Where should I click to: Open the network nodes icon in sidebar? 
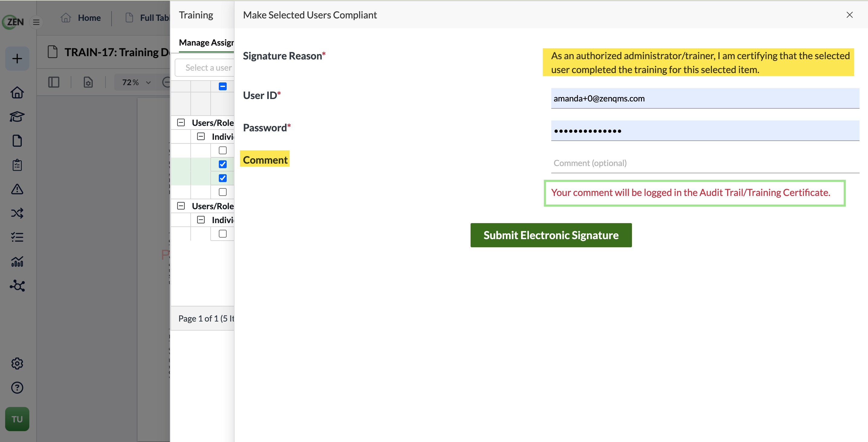coord(17,286)
